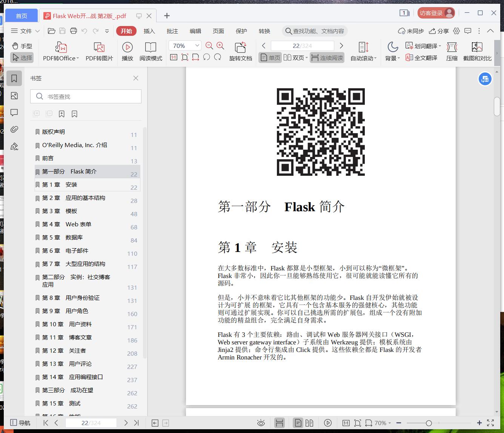Toggle navigation pane 导航 in status bar

[x=21, y=423]
